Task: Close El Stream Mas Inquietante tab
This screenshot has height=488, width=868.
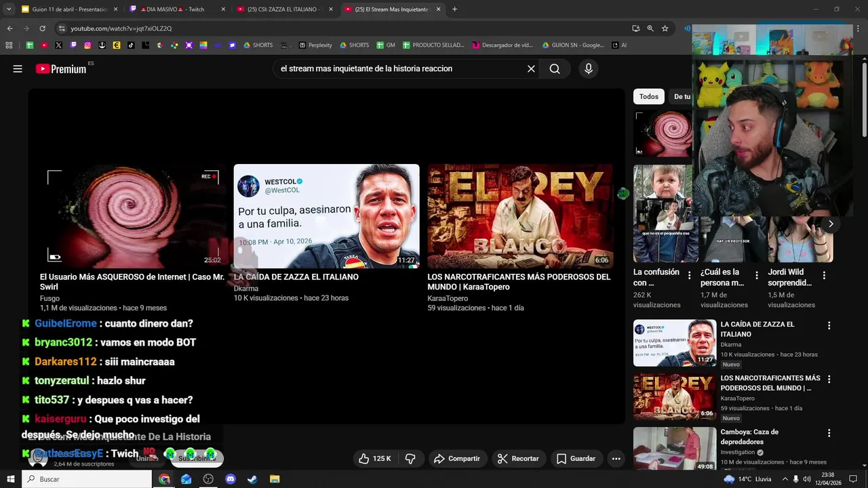Action: pos(438,9)
